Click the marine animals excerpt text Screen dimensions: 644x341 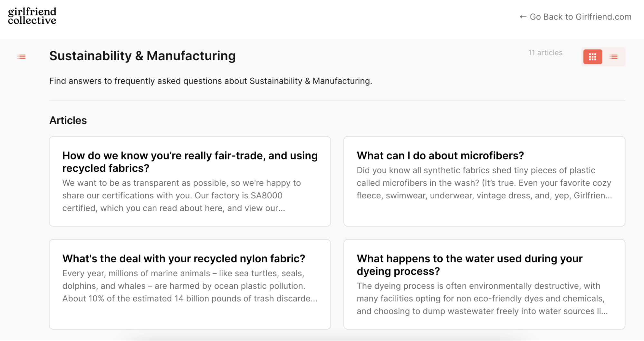coord(189,286)
